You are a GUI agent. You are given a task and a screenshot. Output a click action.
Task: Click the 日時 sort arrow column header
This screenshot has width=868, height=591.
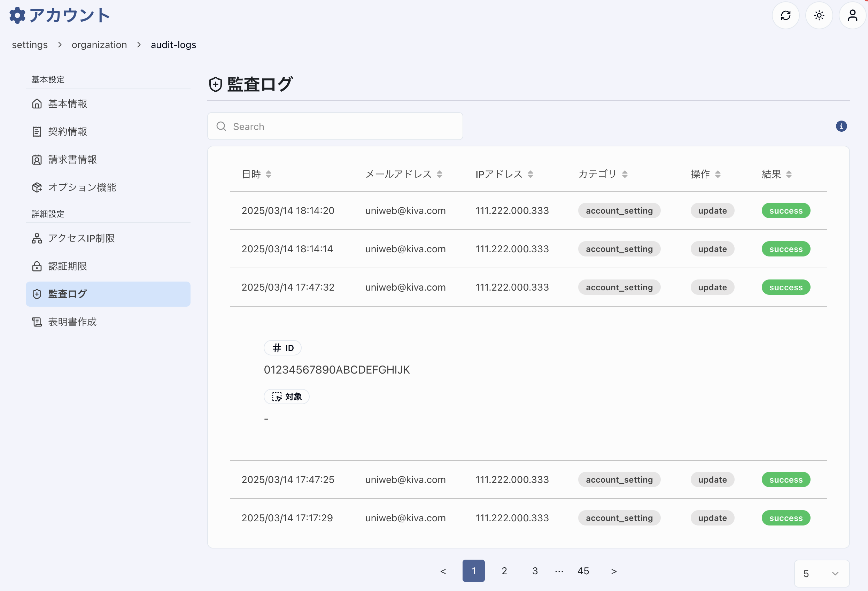(x=269, y=174)
